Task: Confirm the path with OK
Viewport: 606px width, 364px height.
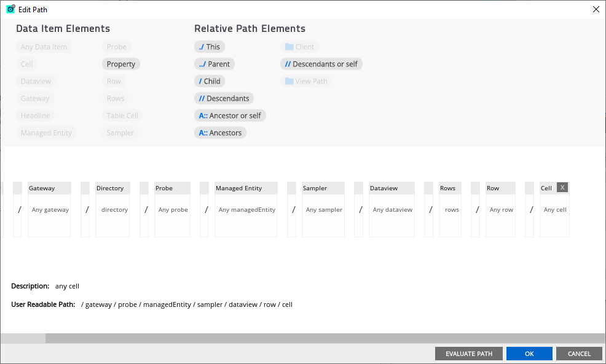Action: pos(529,354)
